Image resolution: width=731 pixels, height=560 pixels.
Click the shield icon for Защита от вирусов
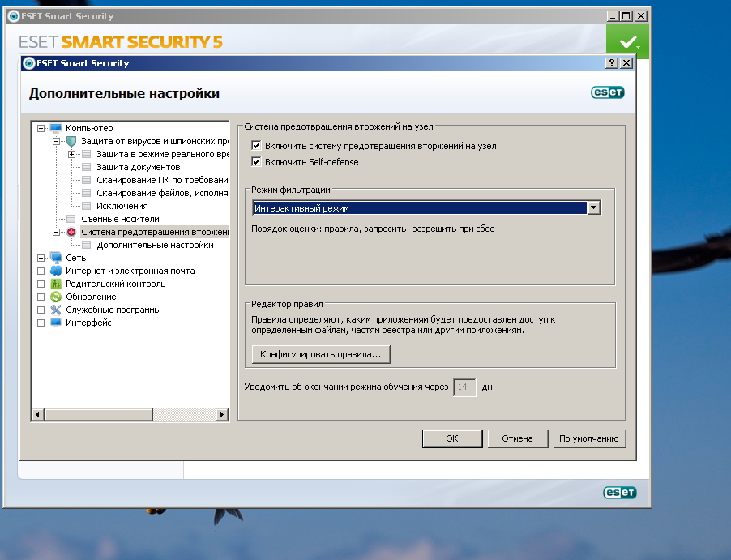(x=71, y=141)
